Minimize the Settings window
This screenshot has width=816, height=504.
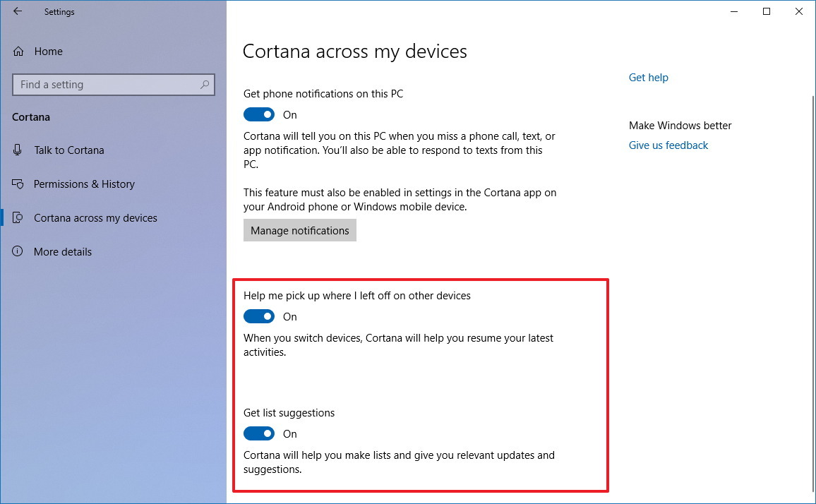[x=734, y=11]
